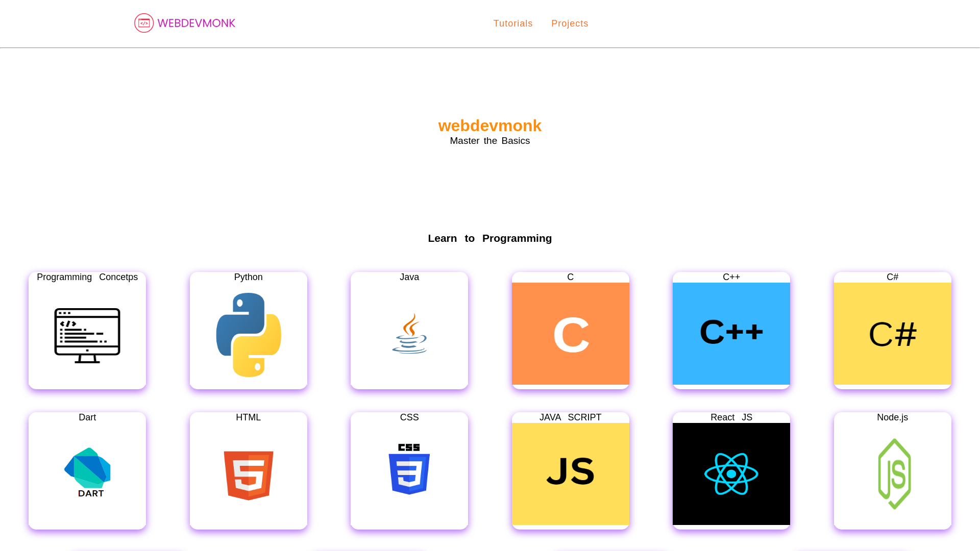Click the 'Node.js' card title text
980x551 pixels.
[893, 417]
